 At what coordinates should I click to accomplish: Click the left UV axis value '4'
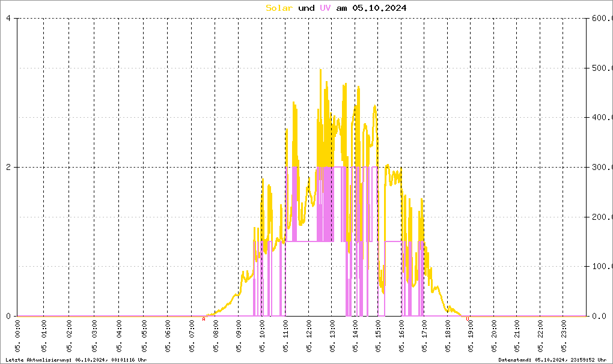(8, 19)
